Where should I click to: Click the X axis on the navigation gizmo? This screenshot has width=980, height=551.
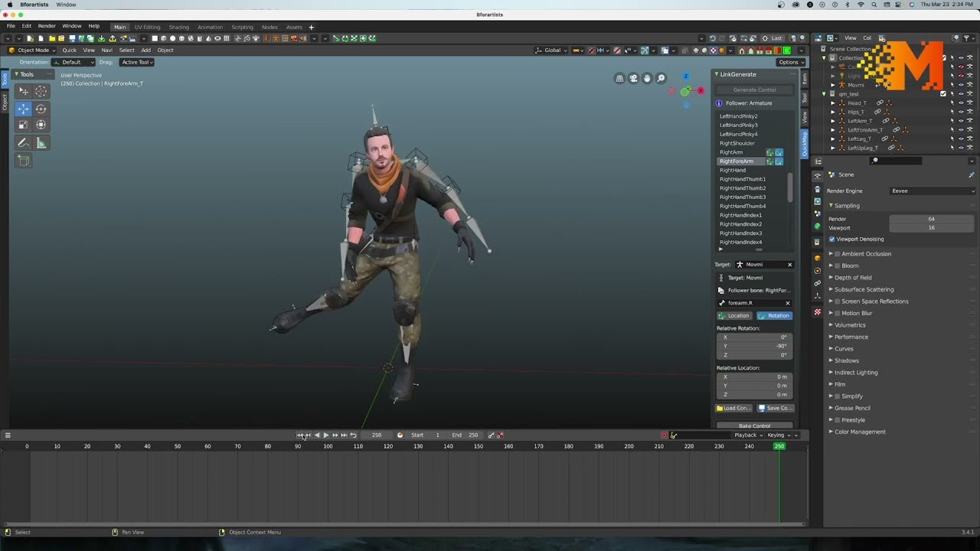click(700, 90)
